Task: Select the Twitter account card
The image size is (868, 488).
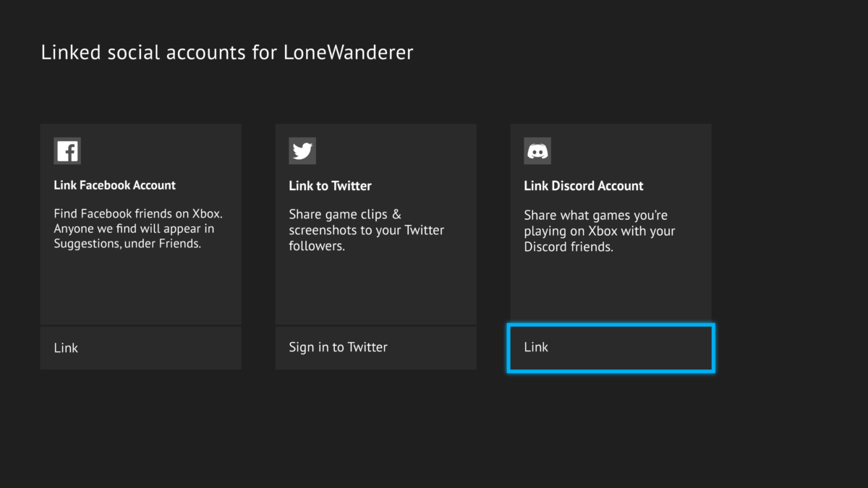Action: tap(375, 223)
